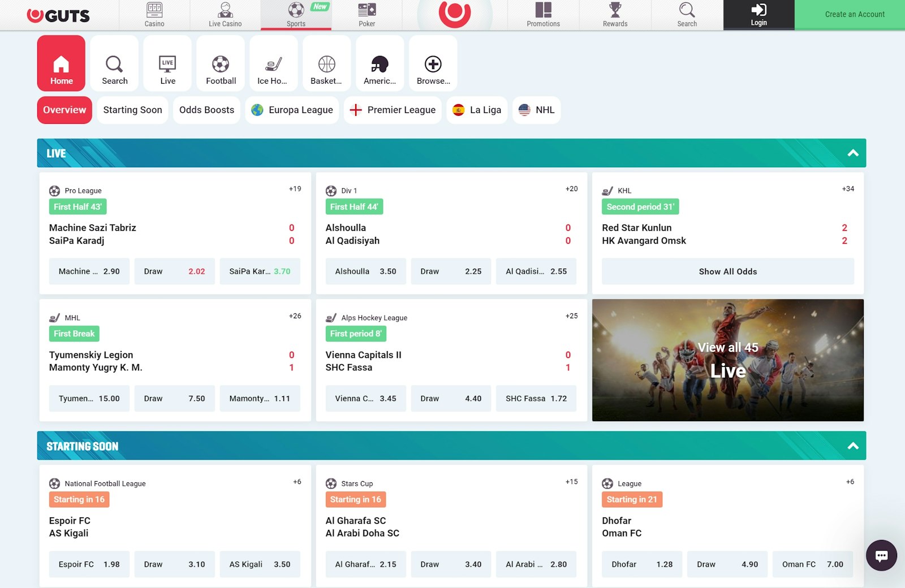Viewport: 905px width, 588px height.
Task: Collapse the Starting Soon section
Action: point(852,446)
